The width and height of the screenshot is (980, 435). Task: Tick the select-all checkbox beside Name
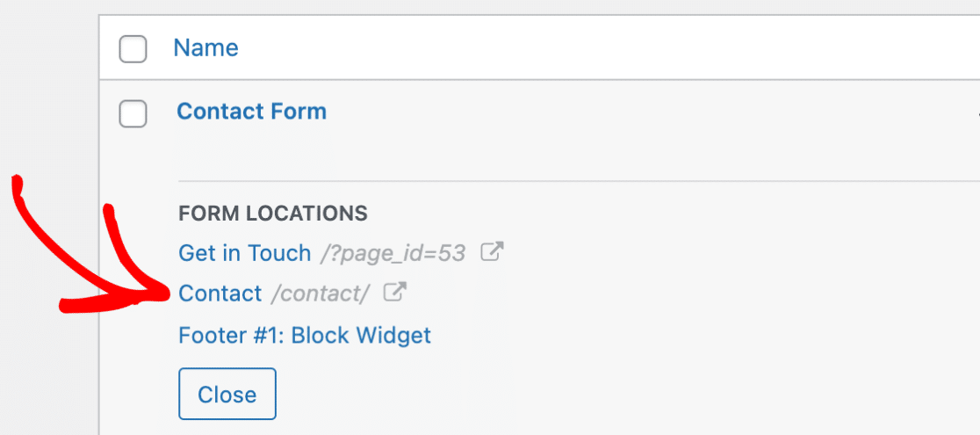(x=133, y=49)
